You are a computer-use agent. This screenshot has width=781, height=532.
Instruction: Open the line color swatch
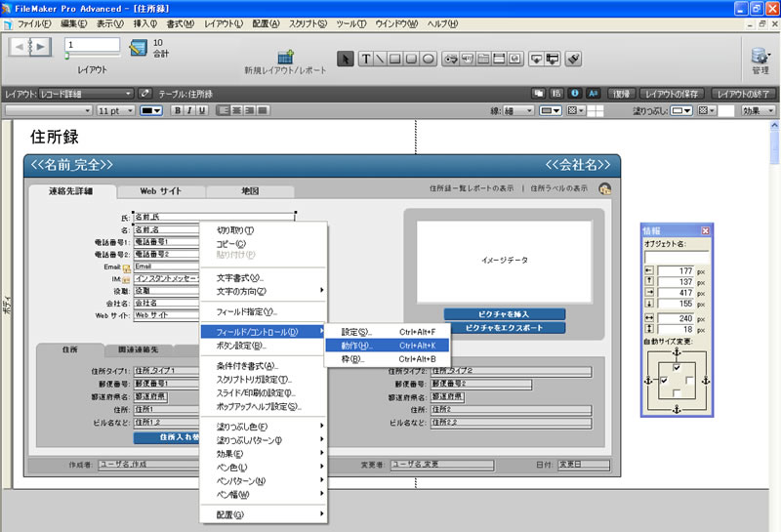[551, 110]
